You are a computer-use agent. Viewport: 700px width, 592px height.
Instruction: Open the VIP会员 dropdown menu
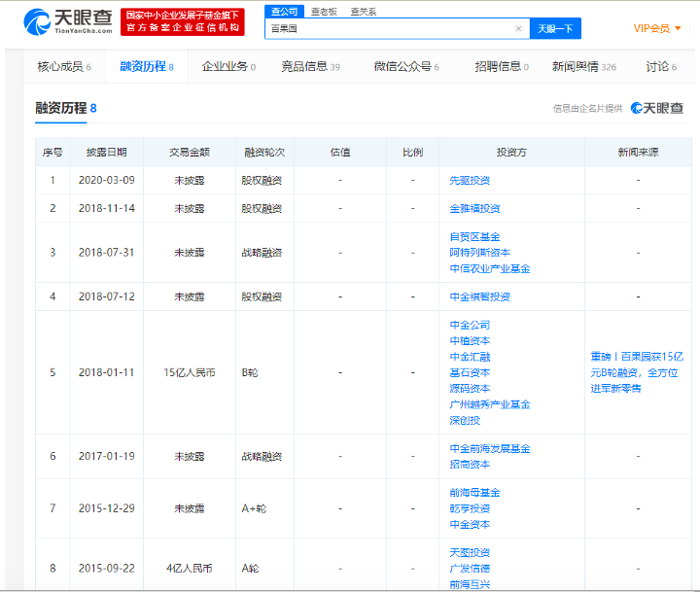[x=652, y=28]
